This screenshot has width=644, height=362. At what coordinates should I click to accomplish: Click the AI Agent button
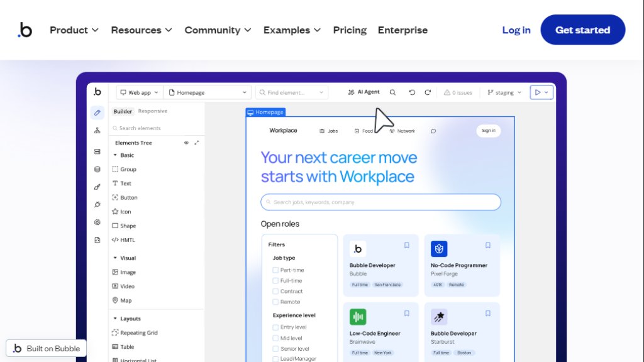point(364,92)
